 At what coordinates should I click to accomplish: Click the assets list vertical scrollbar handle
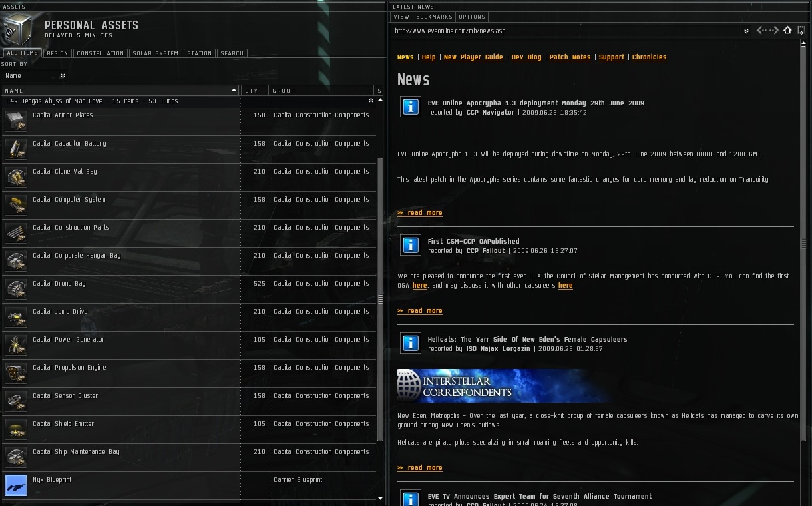(x=380, y=299)
